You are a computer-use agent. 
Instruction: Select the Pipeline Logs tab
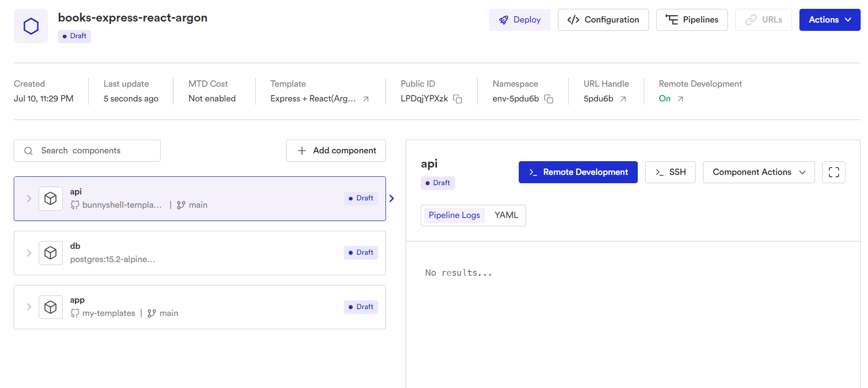[x=454, y=215]
